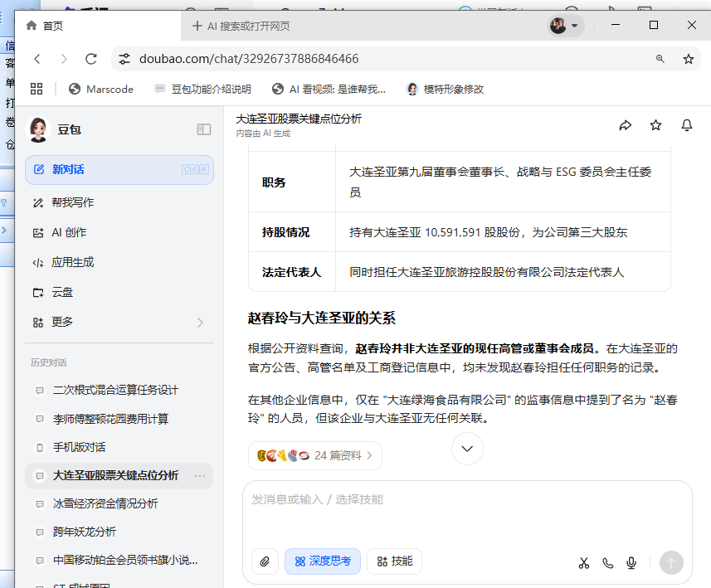The height and width of the screenshot is (588, 711).
Task: Favorite the conversation with header star icon
Action: click(x=655, y=125)
